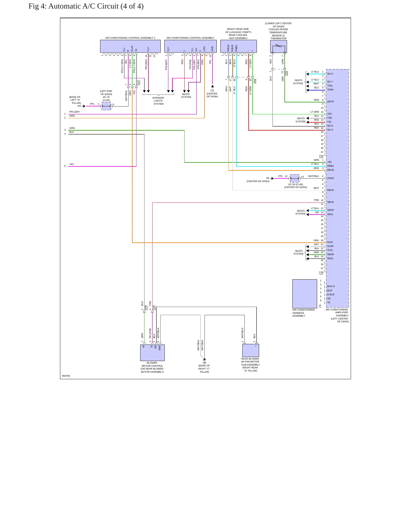Image resolution: width=411 pixels, height=532 pixels.
Task: Click the 'SM2R' pin label
Action: click(331, 254)
